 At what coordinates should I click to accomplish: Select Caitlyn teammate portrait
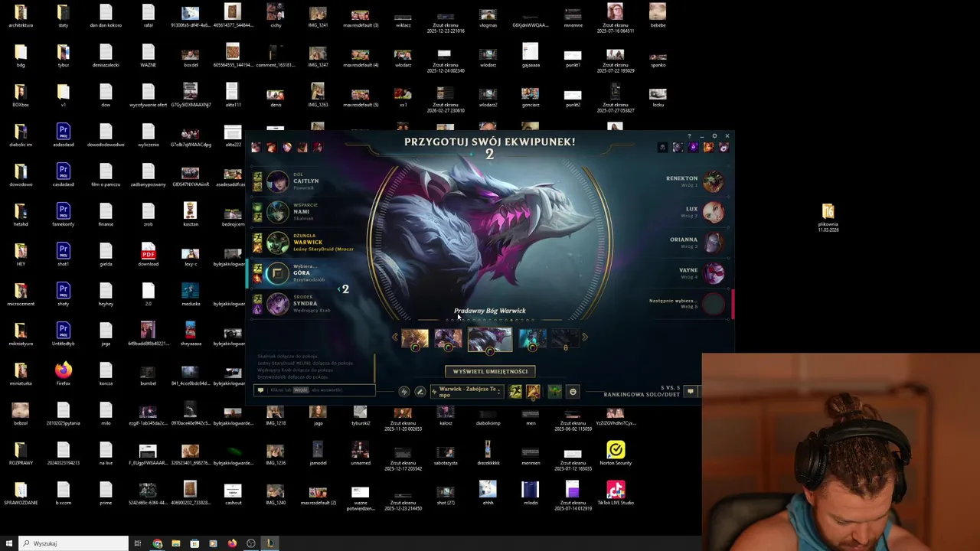277,181
